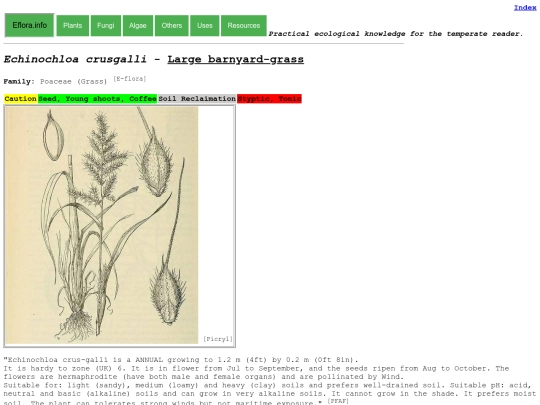Open the E-flora reference link

[x=130, y=79]
